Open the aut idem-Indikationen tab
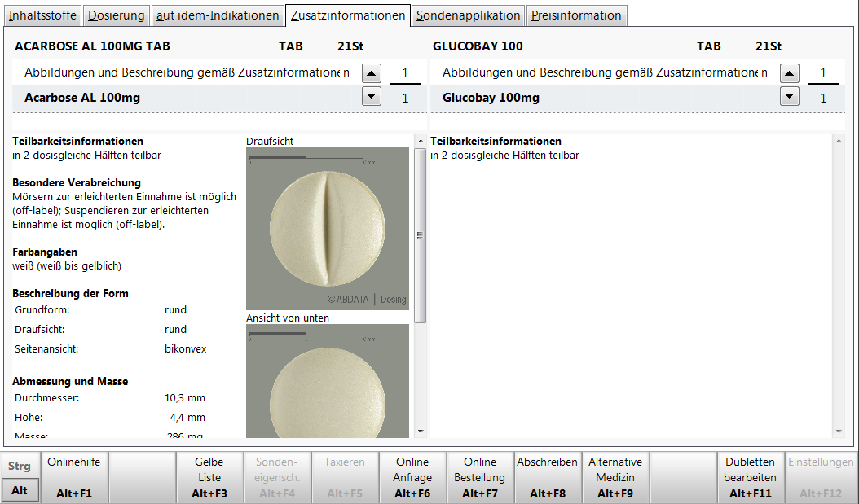This screenshot has height=504, width=859. pyautogui.click(x=218, y=15)
